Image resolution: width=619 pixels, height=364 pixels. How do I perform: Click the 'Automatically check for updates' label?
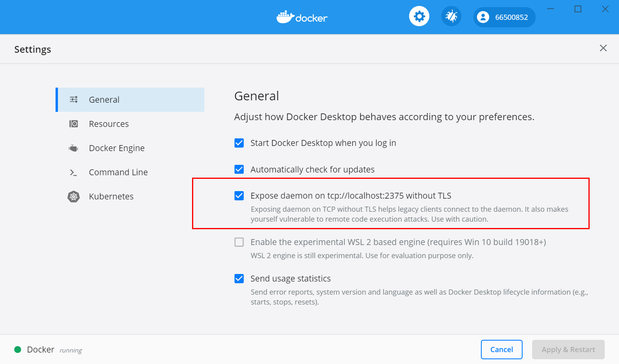(312, 169)
